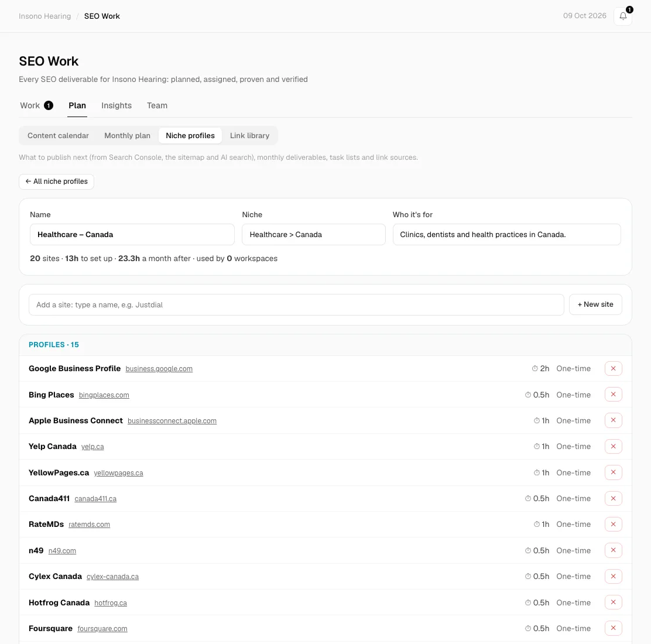Open the yellowpages.ca link
The image size is (651, 644).
tap(118, 473)
